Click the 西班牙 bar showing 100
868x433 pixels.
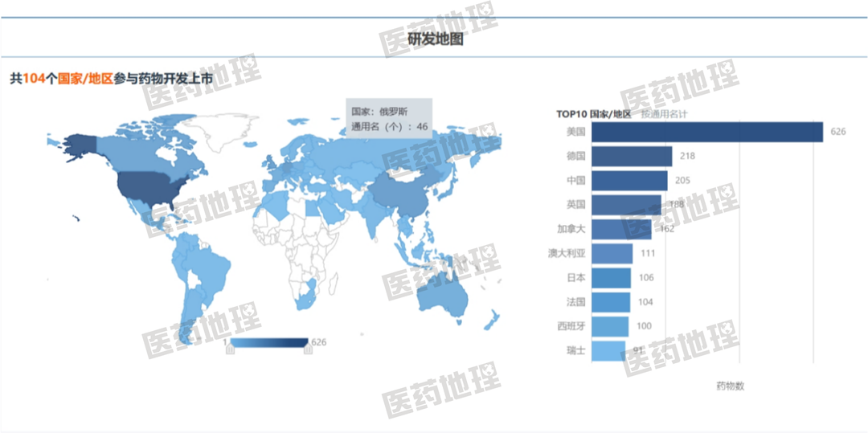click(x=610, y=326)
